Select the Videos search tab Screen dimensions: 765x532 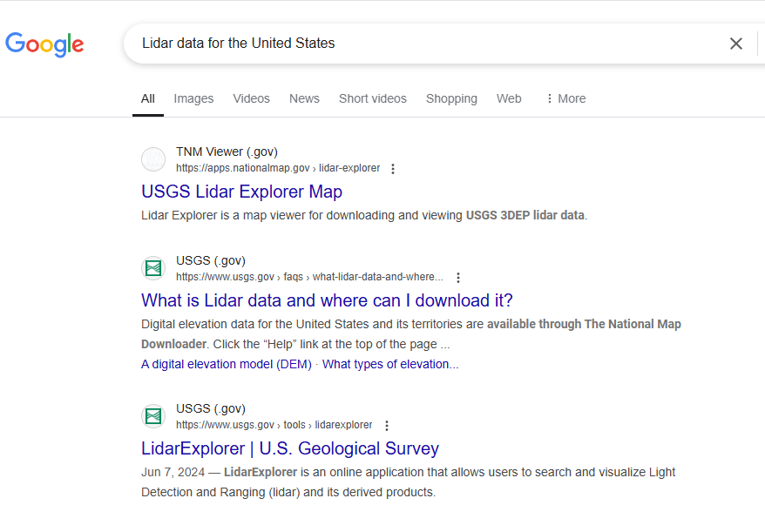click(x=251, y=98)
